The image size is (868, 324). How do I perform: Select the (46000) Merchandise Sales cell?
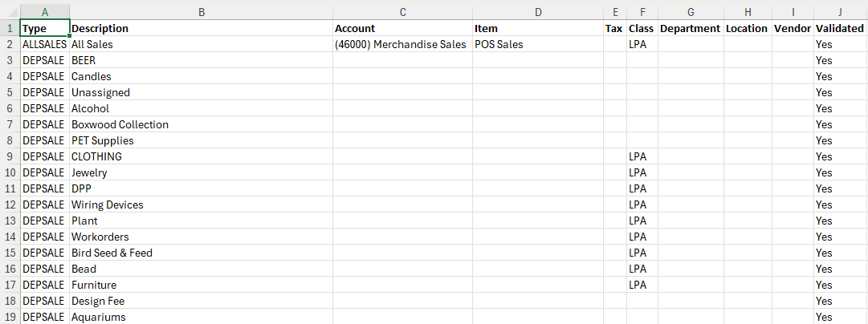402,44
